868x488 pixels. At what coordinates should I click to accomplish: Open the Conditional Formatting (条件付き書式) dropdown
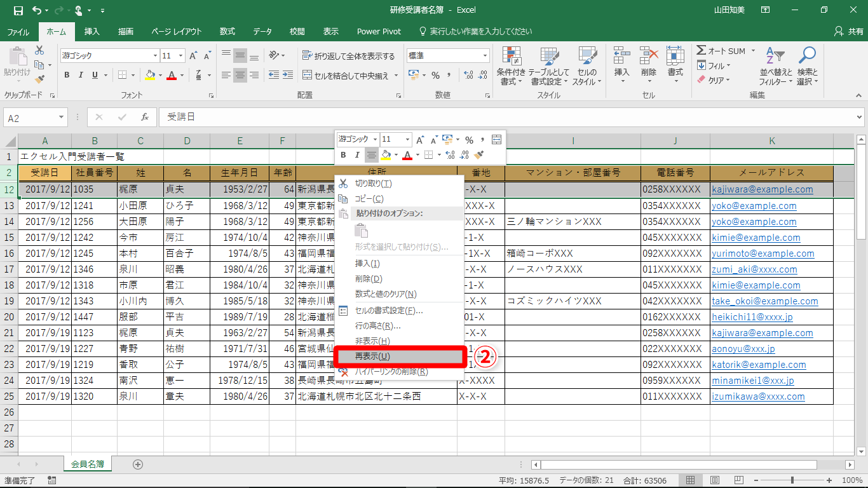pos(511,66)
